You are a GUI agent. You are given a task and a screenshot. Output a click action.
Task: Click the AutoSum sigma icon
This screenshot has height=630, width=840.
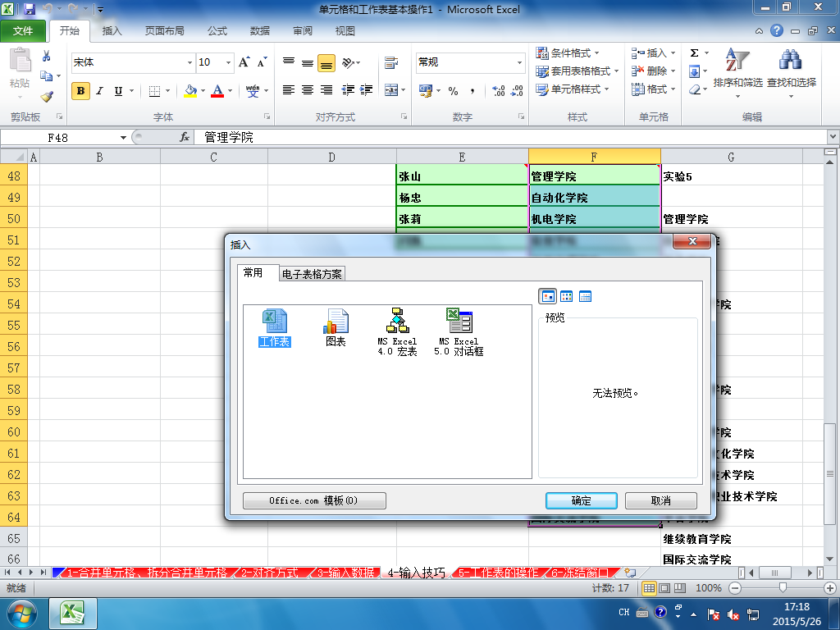[x=694, y=52]
